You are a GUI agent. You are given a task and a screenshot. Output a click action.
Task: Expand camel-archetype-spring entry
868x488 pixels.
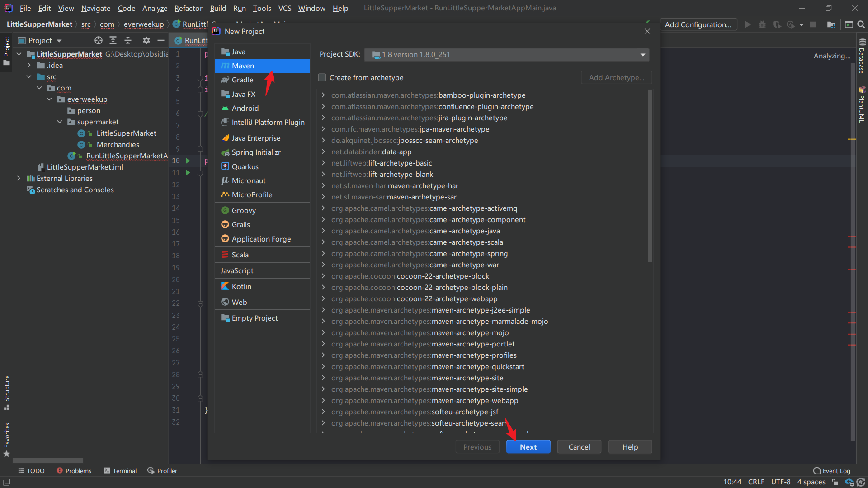323,253
